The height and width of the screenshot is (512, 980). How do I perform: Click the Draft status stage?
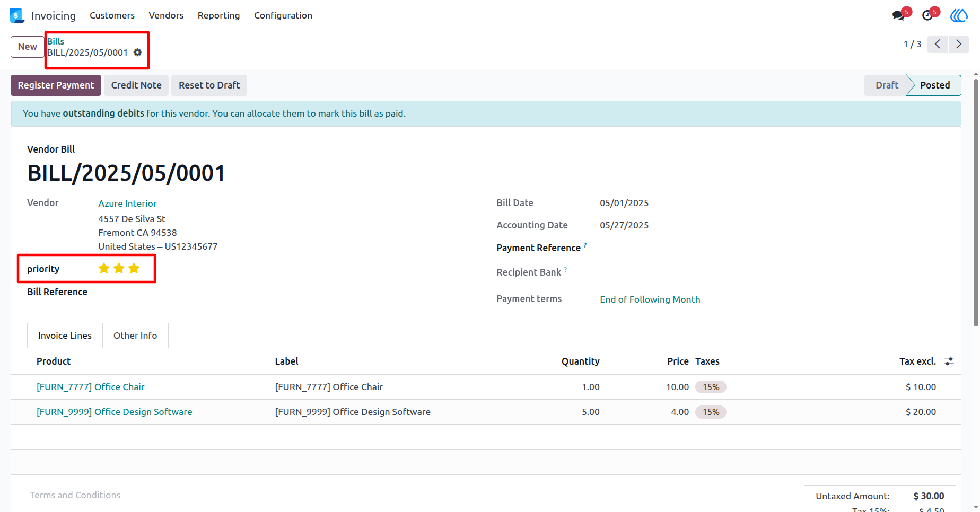pos(887,85)
